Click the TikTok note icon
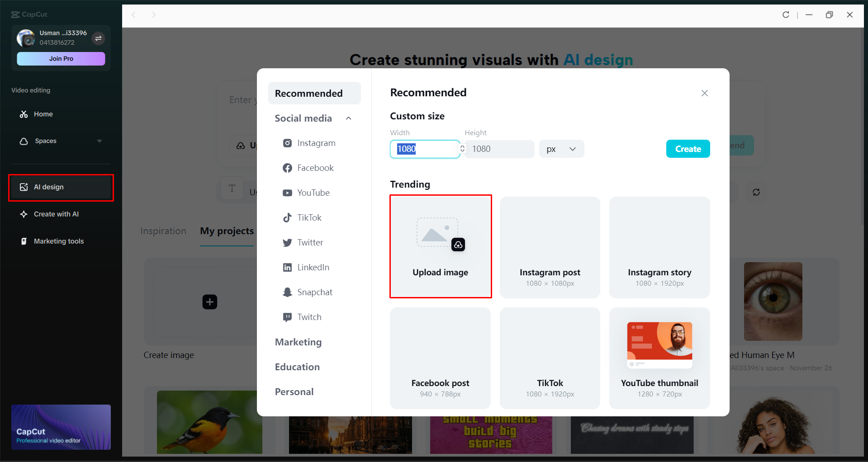The image size is (868, 462). (287, 218)
